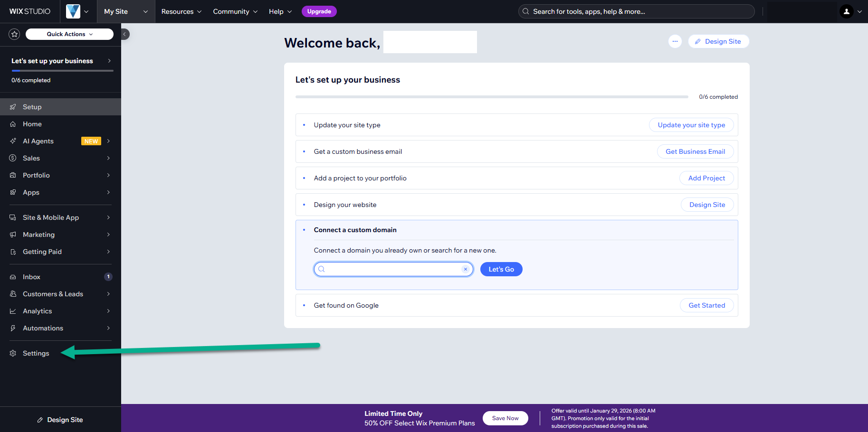Click the star favorites icon in sidebar
Viewport: 868px width, 432px height.
pyautogui.click(x=14, y=34)
